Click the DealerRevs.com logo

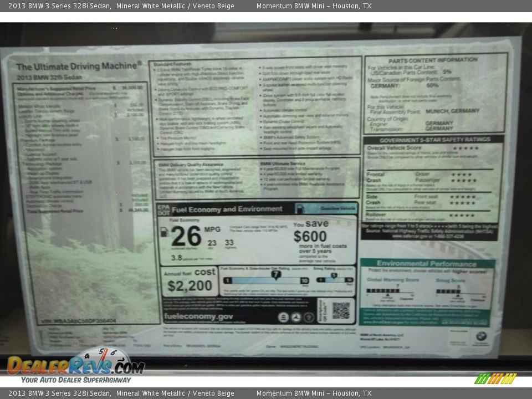76,365
